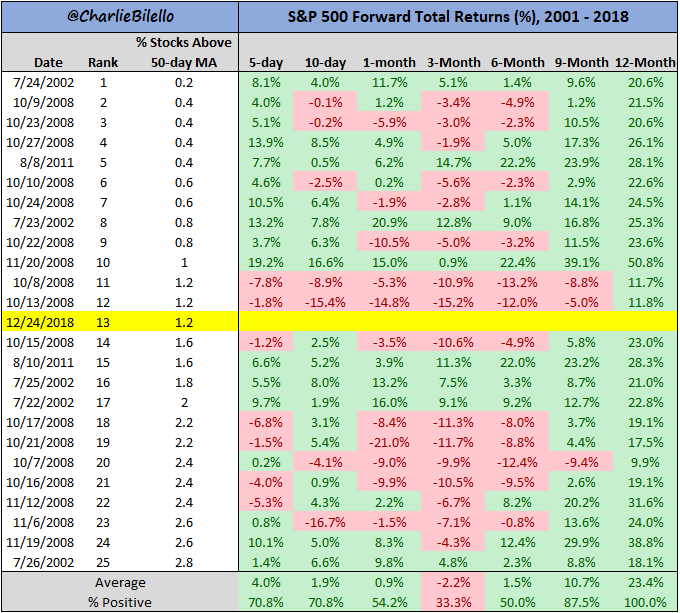Click the Date column header

click(x=48, y=62)
